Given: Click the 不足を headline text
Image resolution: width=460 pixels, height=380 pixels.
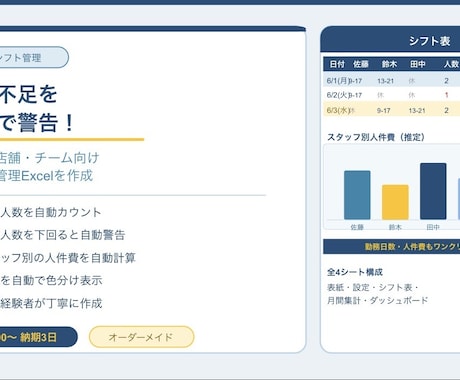Looking at the screenshot, I should point(29,94).
